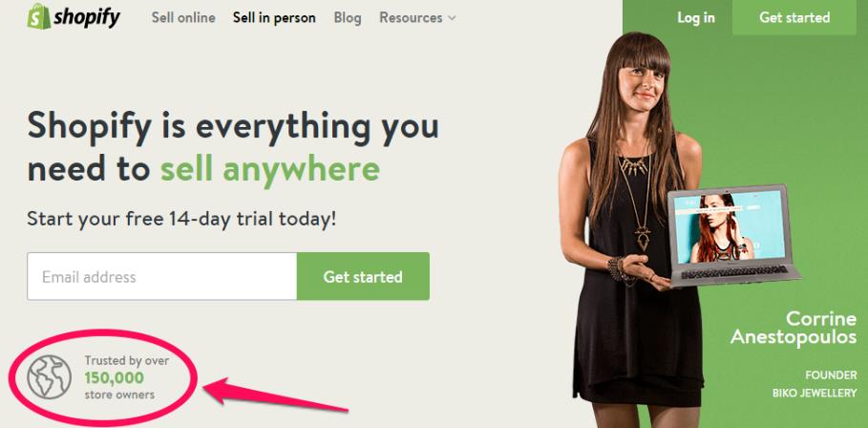Image resolution: width=868 pixels, height=428 pixels.
Task: Click the green sell anywhere headline text
Action: pos(270,169)
